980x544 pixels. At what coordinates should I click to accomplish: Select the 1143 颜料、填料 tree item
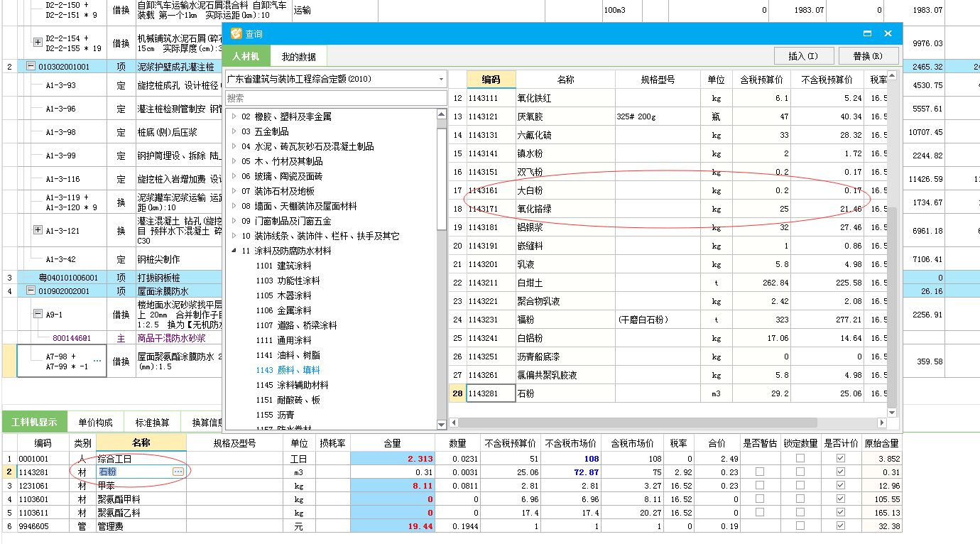click(288, 370)
